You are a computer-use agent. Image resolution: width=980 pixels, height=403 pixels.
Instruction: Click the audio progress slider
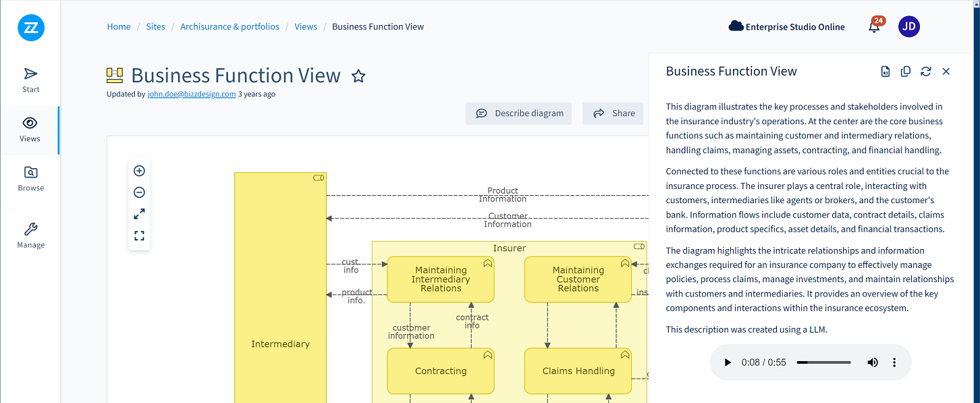pyautogui.click(x=823, y=362)
